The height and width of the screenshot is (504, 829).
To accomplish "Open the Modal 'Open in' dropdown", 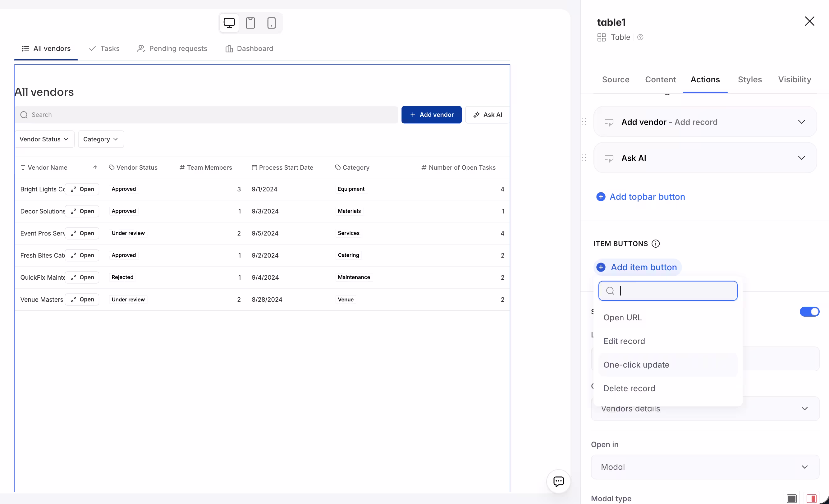I will pos(705,467).
